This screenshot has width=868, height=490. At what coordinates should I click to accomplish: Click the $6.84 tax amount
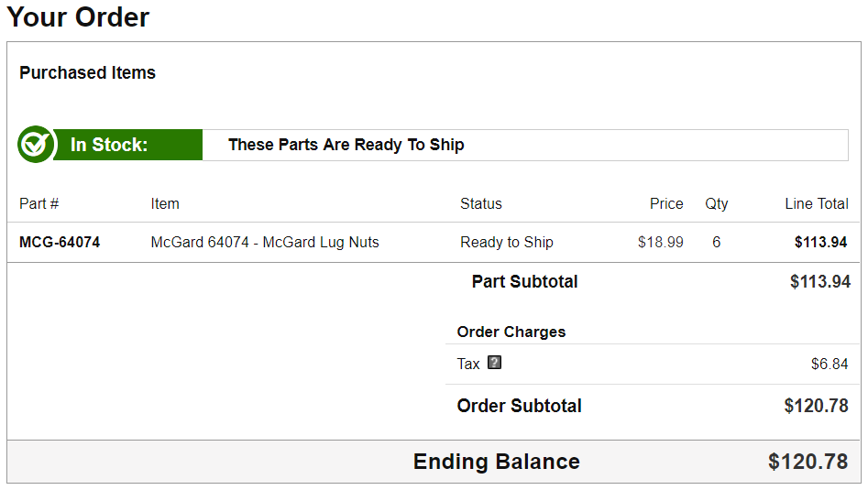(830, 365)
